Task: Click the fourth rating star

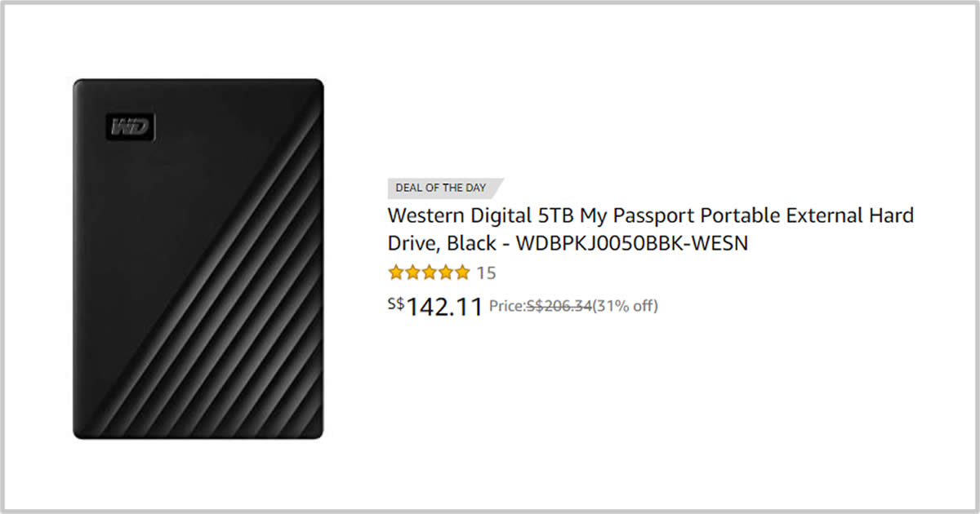Action: (446, 273)
